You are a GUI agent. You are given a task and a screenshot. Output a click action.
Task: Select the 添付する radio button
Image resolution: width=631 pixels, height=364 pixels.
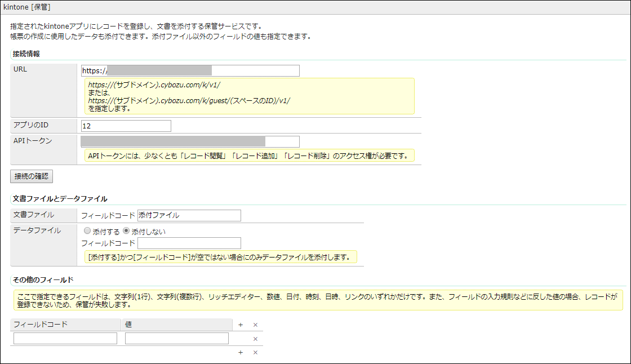pos(87,230)
